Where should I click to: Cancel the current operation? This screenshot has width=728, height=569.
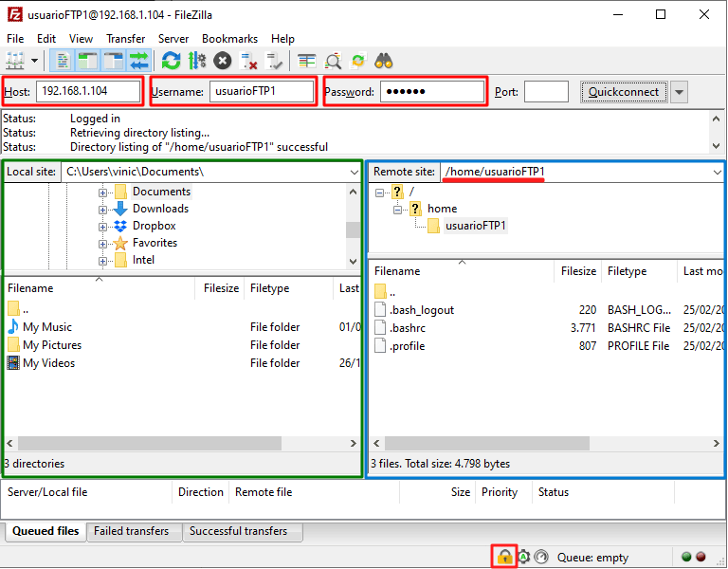pyautogui.click(x=223, y=61)
